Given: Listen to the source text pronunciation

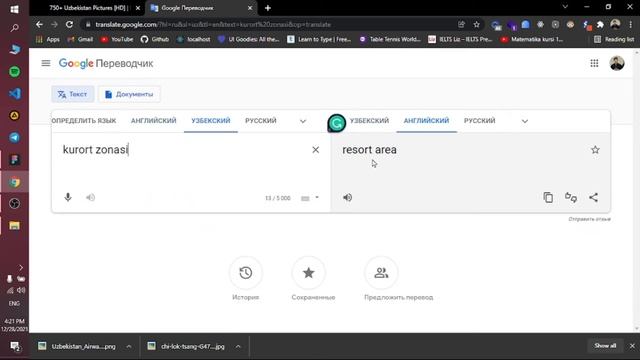Looking at the screenshot, I should point(90,198).
